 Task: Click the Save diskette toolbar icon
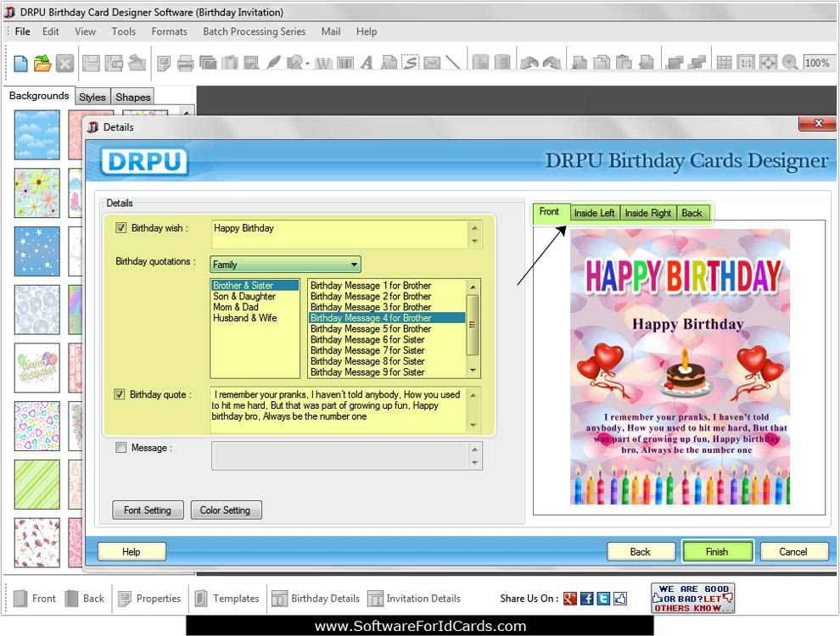pyautogui.click(x=91, y=63)
